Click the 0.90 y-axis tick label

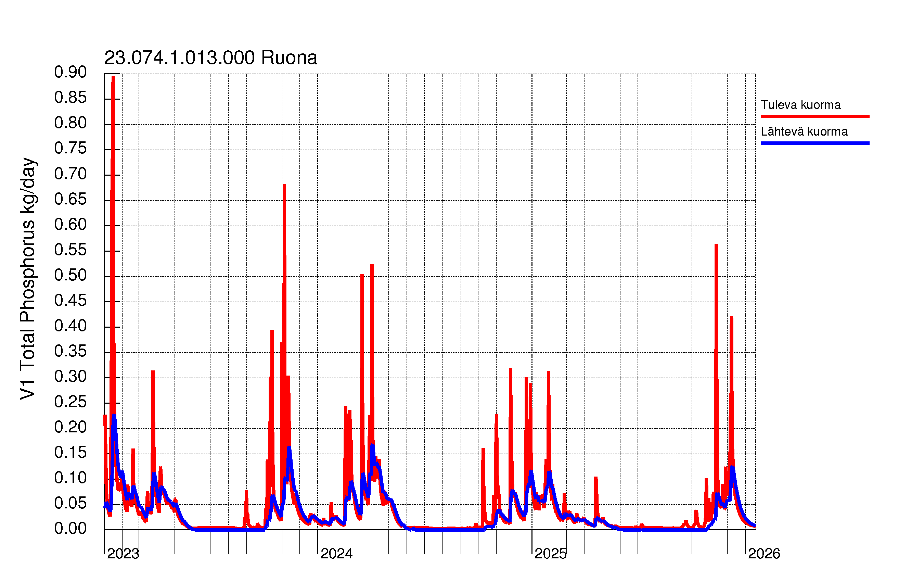70,72
